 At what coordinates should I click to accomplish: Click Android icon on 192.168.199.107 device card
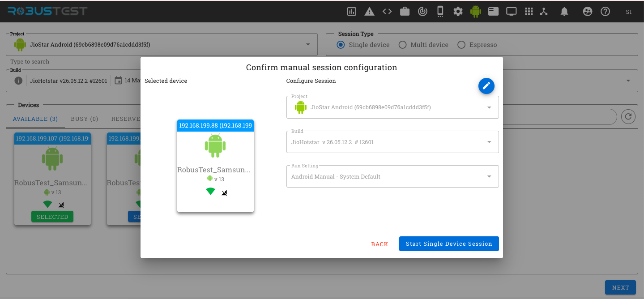[x=52, y=159]
